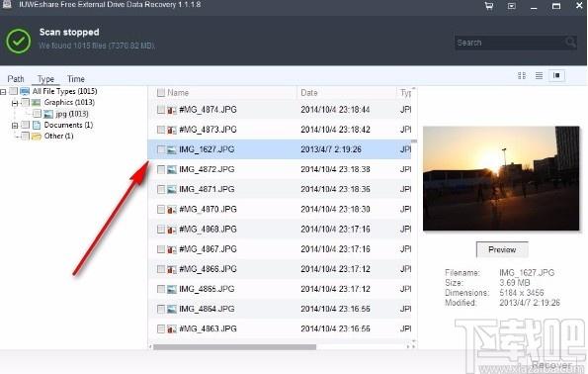Check the box for IMG_4865.JPG
The width and height of the screenshot is (588, 374).
click(x=161, y=289)
